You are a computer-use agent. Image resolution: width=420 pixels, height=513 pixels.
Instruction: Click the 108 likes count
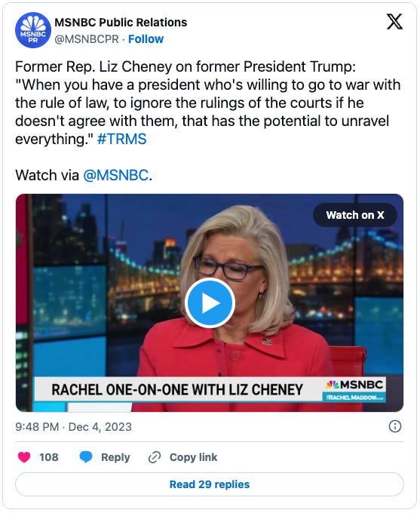point(49,457)
